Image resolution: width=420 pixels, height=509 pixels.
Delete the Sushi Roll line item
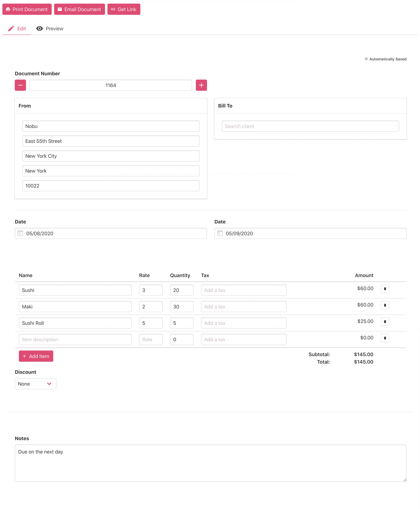pos(385,321)
